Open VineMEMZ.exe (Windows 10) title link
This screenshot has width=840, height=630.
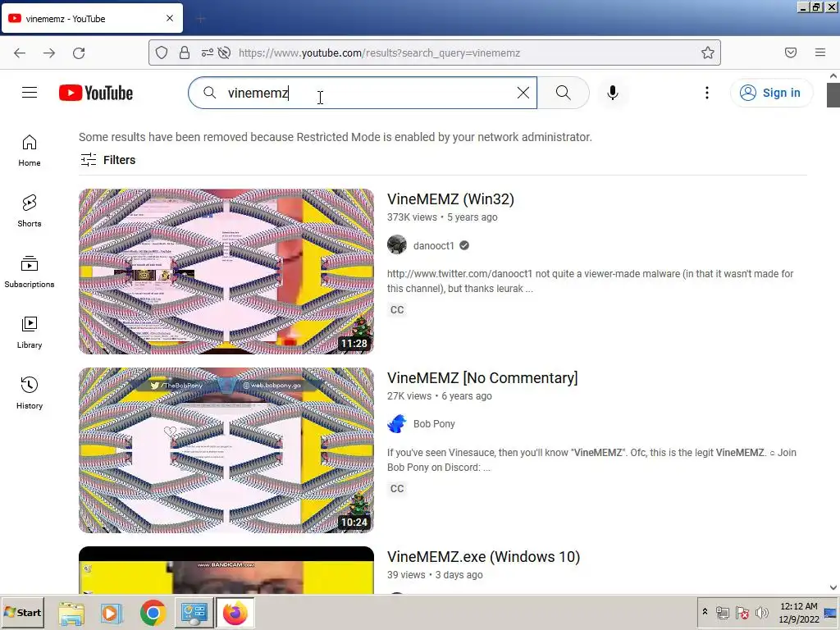click(483, 557)
